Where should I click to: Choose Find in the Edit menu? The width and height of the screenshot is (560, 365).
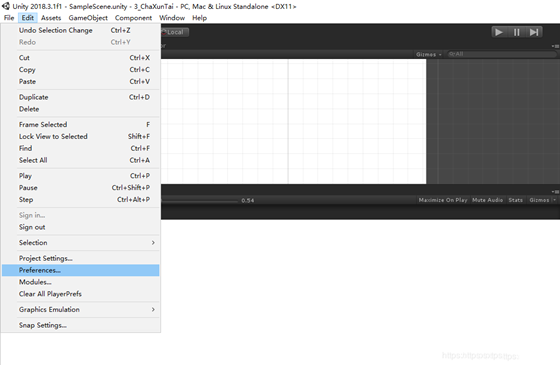tap(80, 148)
